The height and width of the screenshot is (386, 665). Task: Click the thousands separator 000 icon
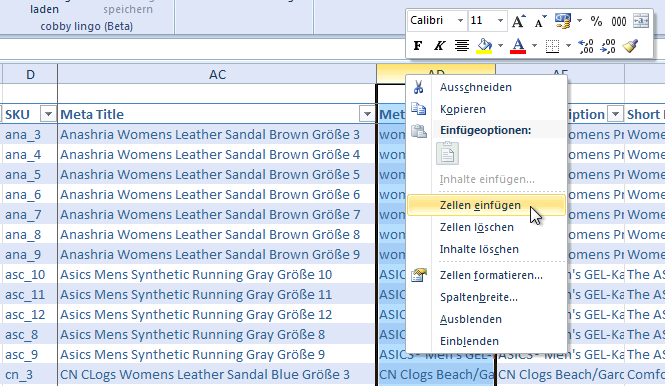coord(618,21)
